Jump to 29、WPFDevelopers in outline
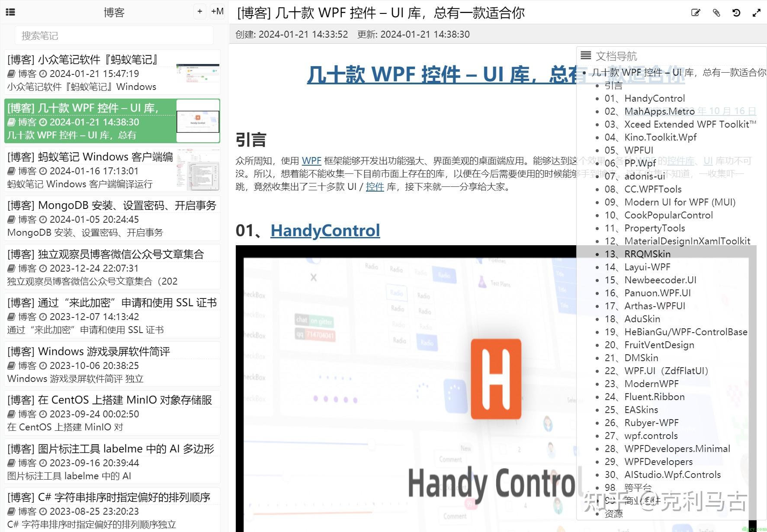This screenshot has width=767, height=532. coord(648,462)
